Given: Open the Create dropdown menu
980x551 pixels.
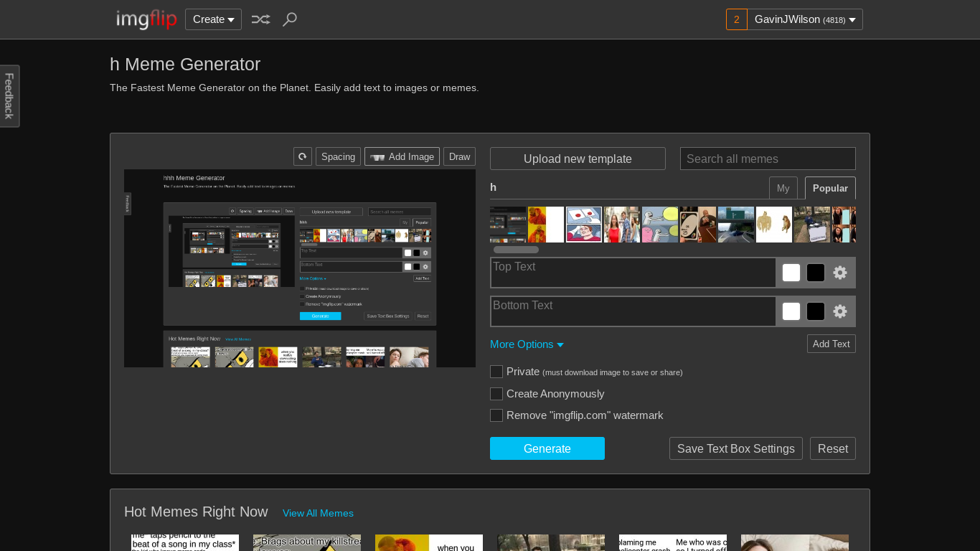Looking at the screenshot, I should click(x=213, y=19).
